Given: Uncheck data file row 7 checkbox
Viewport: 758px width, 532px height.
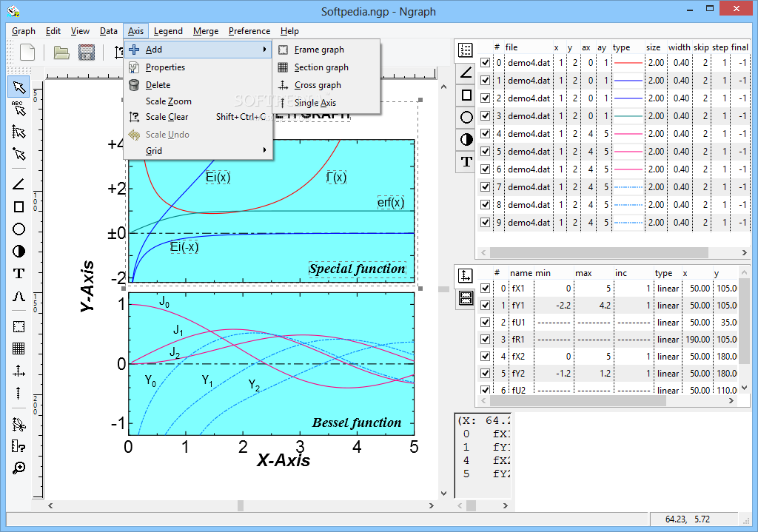Looking at the screenshot, I should coord(485,187).
